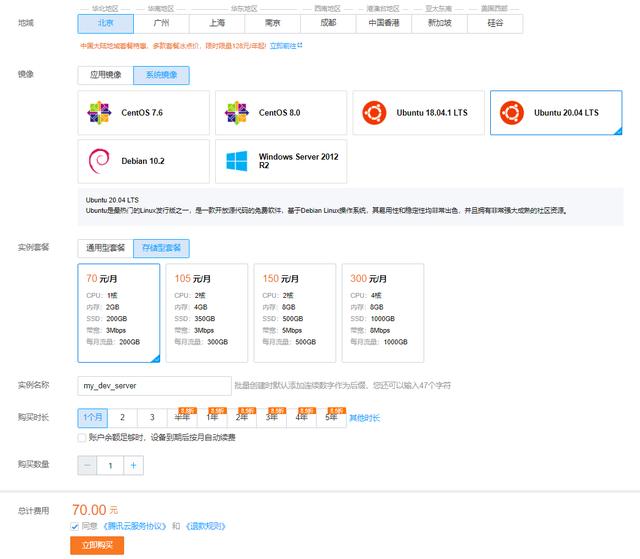Click the CentOS 7.6 logo icon

(99, 113)
